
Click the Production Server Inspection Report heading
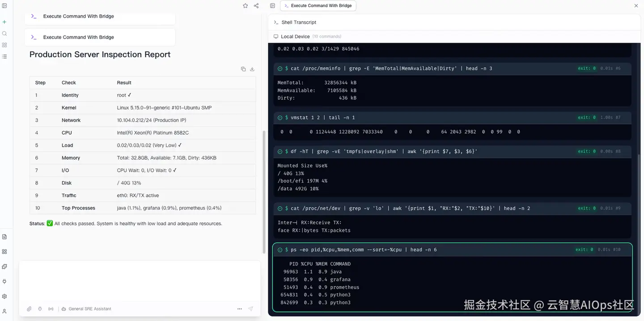click(x=100, y=55)
